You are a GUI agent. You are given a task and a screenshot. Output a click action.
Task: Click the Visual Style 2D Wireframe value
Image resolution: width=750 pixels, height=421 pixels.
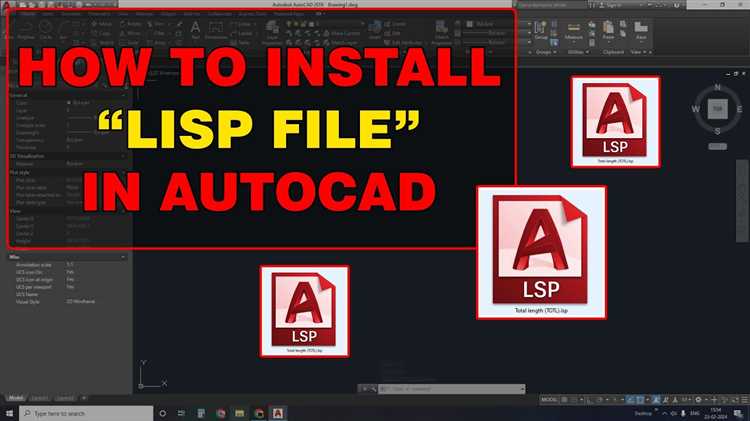(80, 302)
